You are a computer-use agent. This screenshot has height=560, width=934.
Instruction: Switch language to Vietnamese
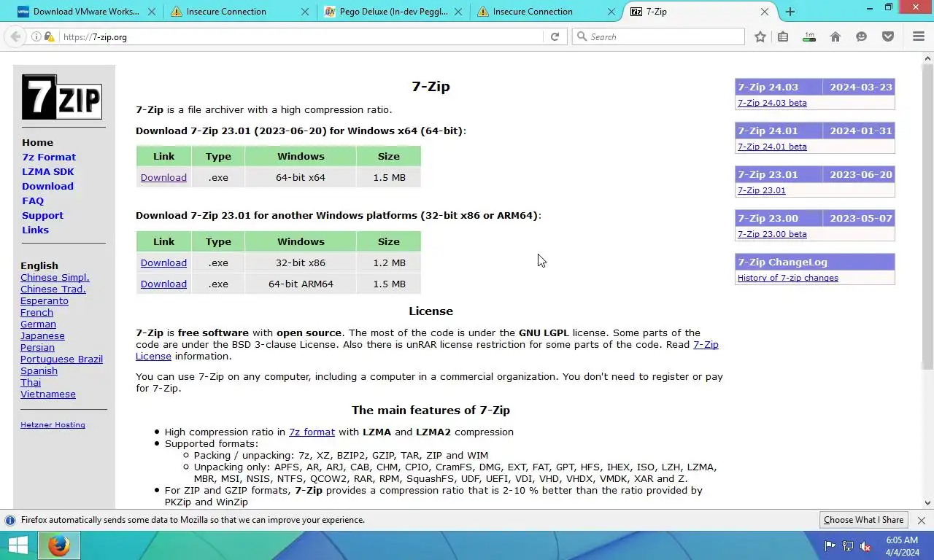point(48,394)
